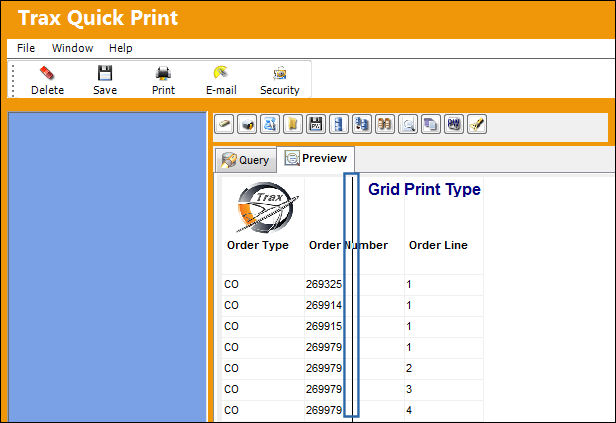The image size is (616, 423).
Task: Click CO in the 269914 row
Action: tap(231, 305)
